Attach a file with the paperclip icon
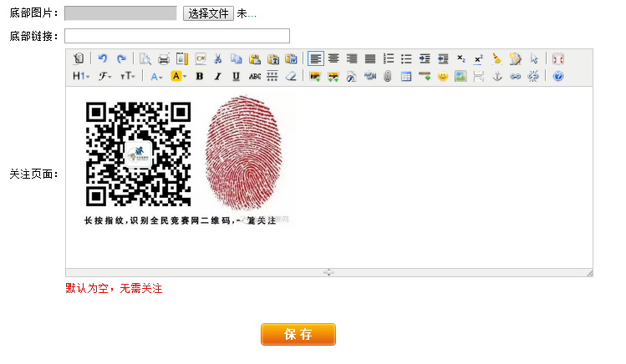 388,76
